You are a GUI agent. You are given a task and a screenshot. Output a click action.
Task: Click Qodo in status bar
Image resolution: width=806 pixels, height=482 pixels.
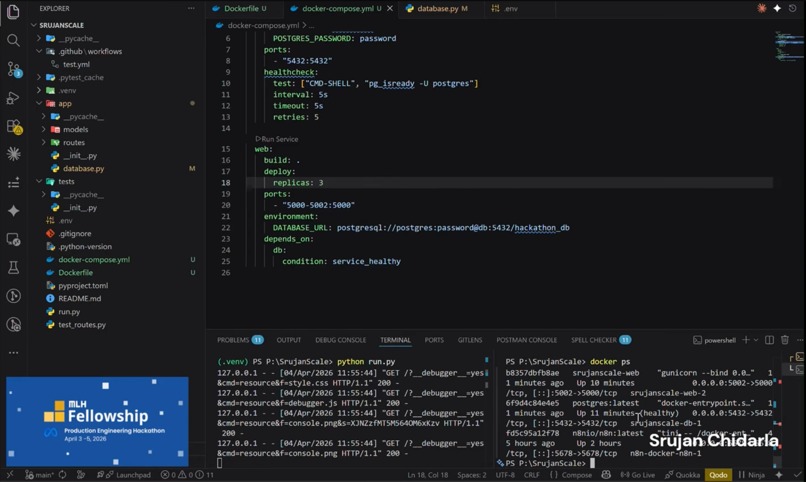coord(718,475)
